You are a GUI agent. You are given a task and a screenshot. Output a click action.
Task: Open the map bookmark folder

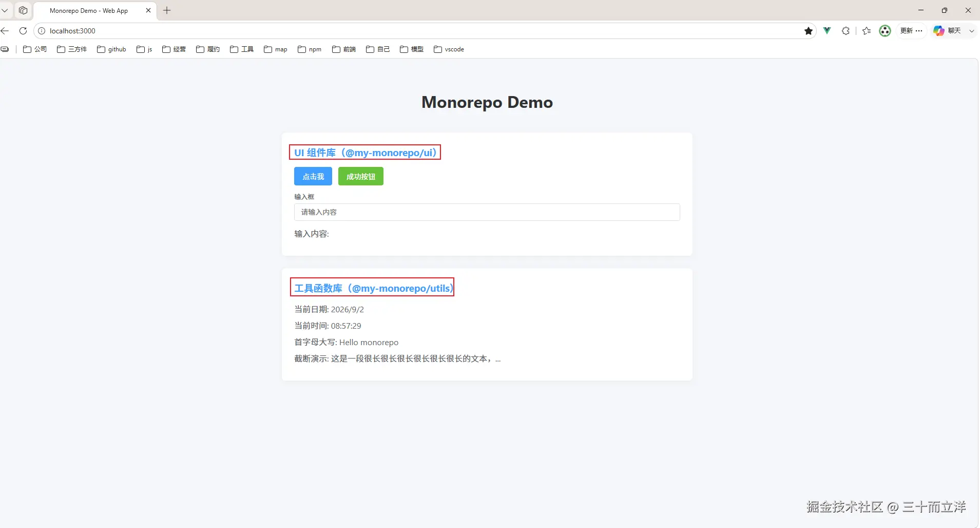(276, 49)
